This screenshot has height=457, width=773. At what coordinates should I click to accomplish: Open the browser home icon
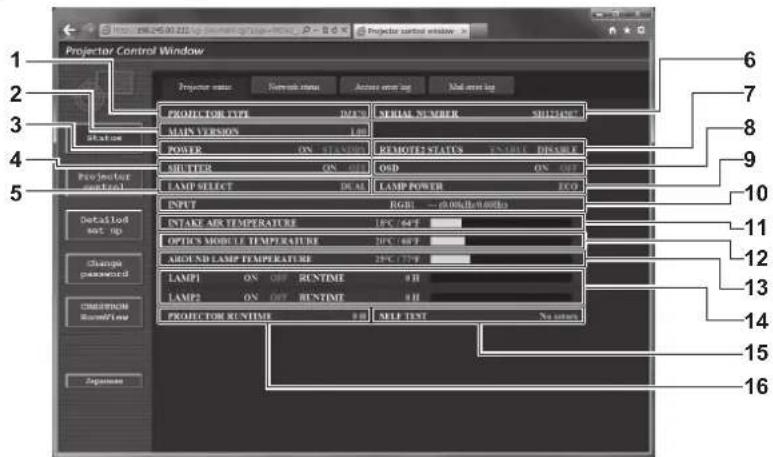612,31
